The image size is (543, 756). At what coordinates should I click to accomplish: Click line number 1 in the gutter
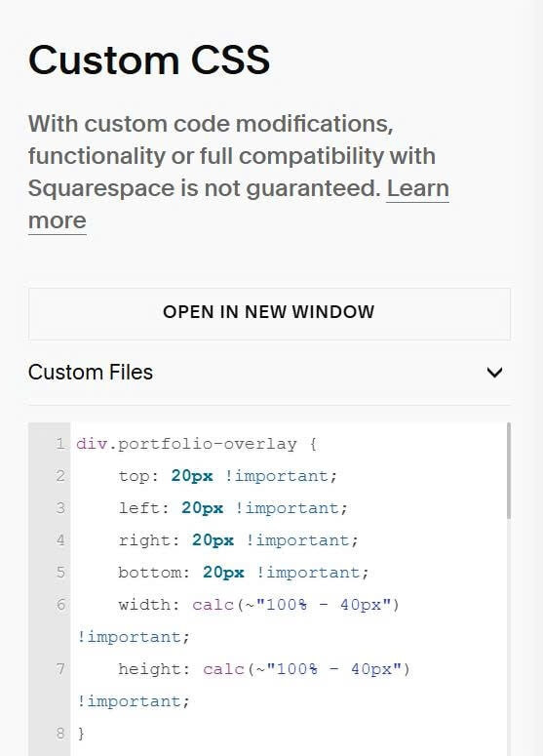tap(60, 444)
